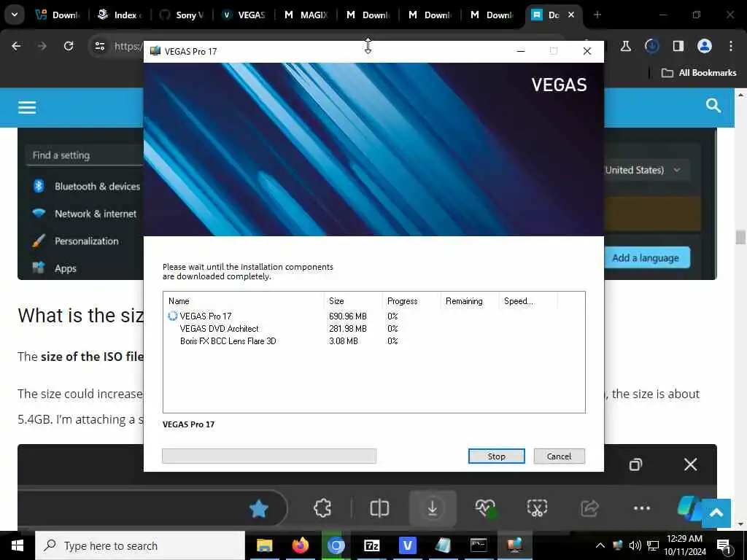Viewport: 747px width, 560px height.
Task: Click Find a setting field in webpage image
Action: click(85, 155)
